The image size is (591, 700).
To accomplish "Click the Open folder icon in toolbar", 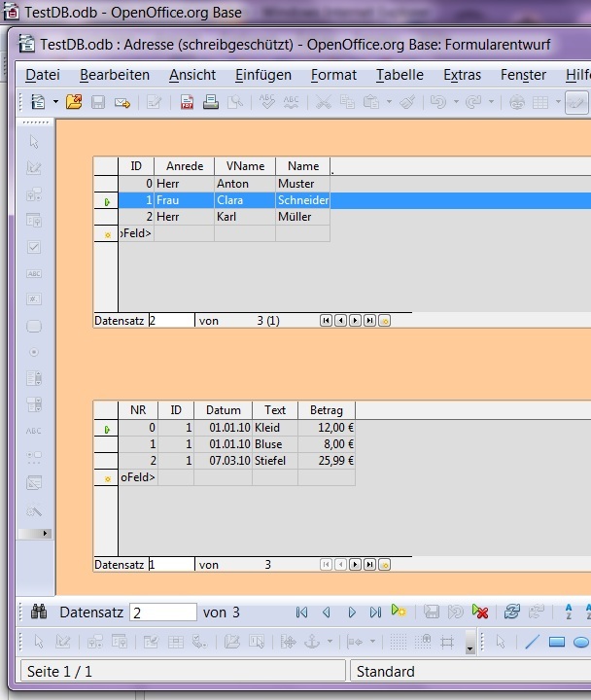I will click(x=74, y=102).
